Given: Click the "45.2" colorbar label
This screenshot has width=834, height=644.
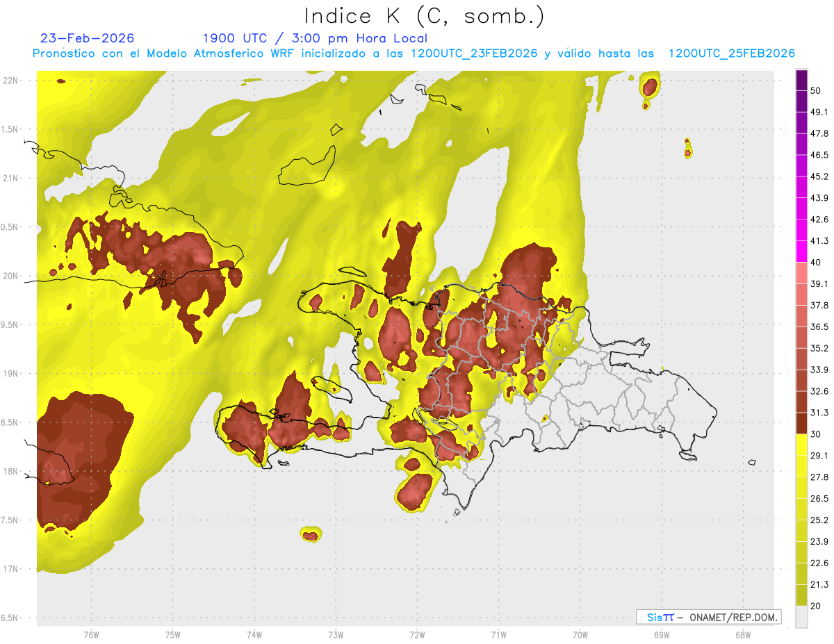Looking at the screenshot, I should tap(819, 176).
